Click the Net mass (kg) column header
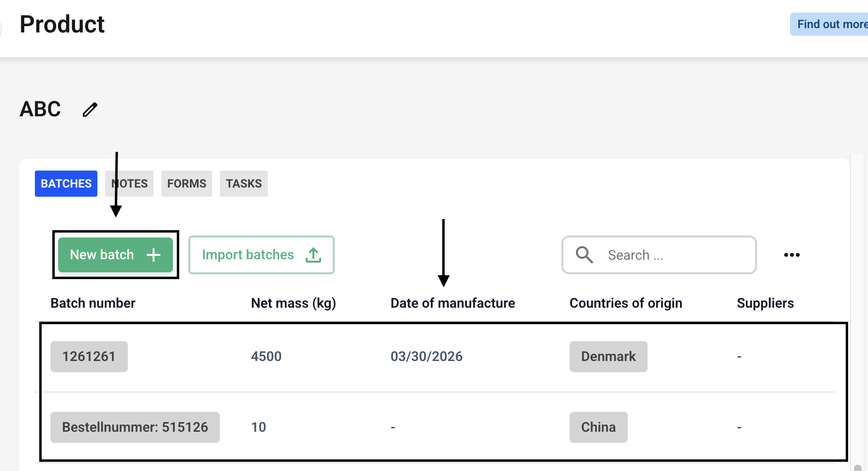Viewport: 868px width, 471px height. 293,303
